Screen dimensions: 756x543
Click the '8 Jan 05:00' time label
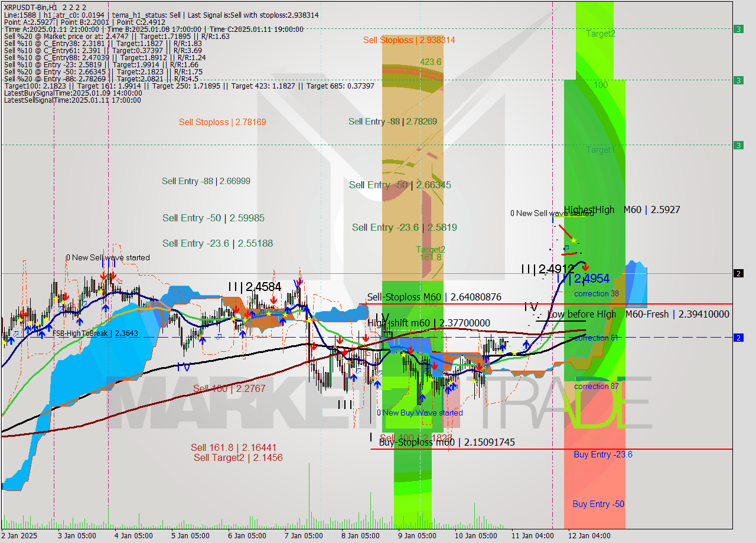click(x=360, y=536)
